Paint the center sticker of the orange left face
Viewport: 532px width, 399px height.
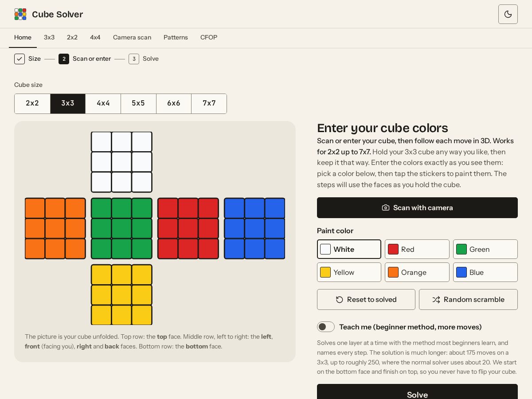[55, 228]
